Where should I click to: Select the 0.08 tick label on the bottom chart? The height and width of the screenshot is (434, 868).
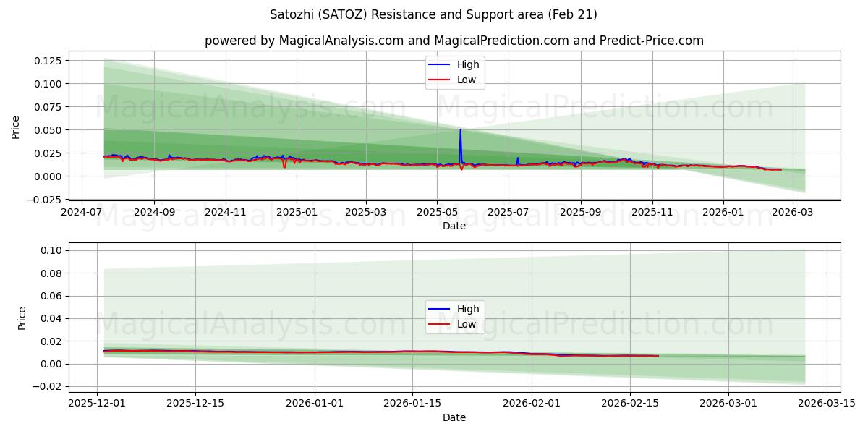tap(53, 273)
